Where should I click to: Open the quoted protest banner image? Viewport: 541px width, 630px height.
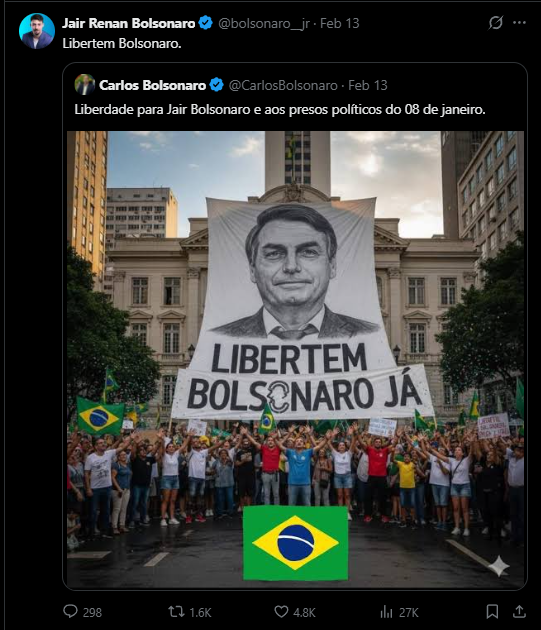(x=295, y=359)
